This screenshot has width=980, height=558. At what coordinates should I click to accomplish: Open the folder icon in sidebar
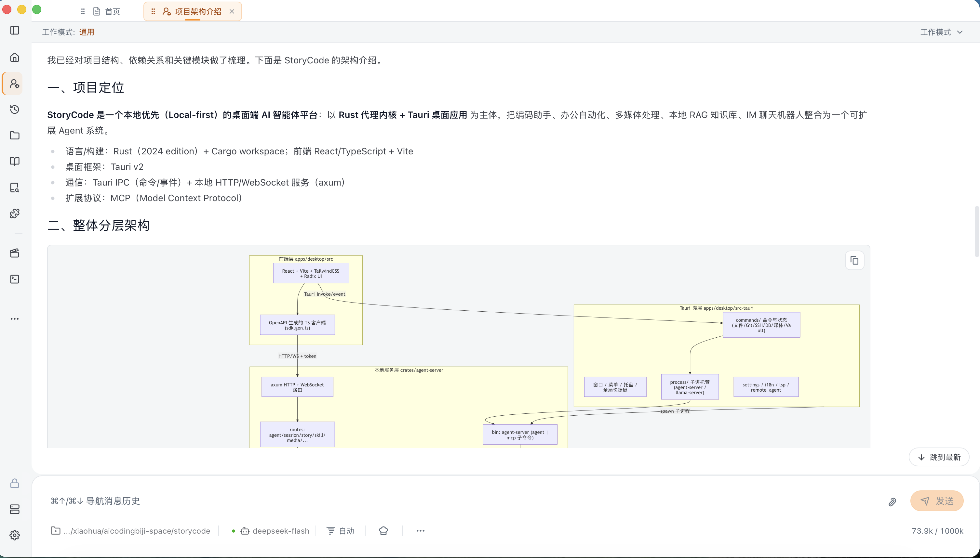pyautogui.click(x=15, y=135)
